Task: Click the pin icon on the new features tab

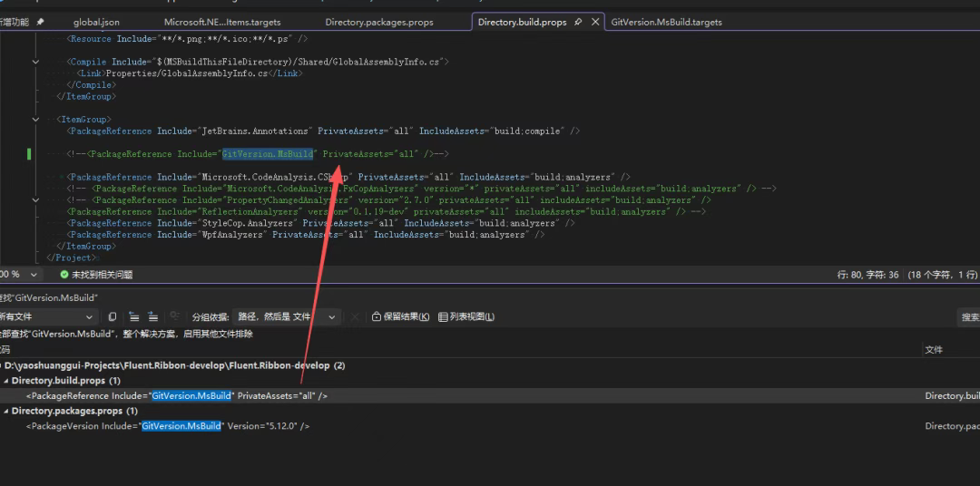Action: pos(41,22)
